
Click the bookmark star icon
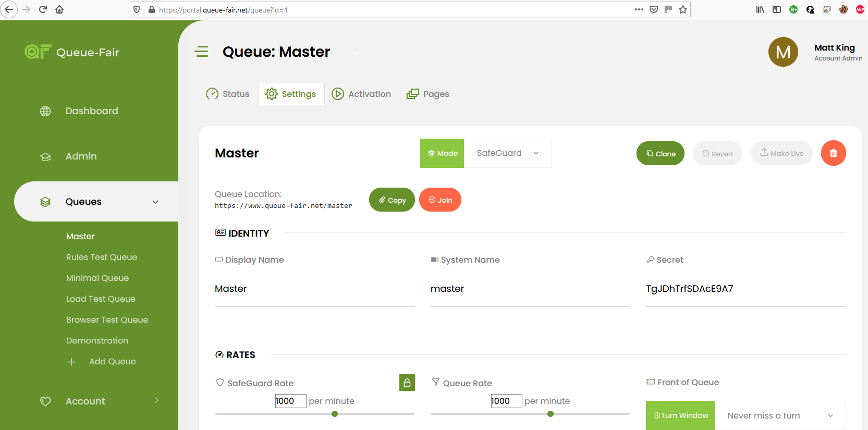683,9
